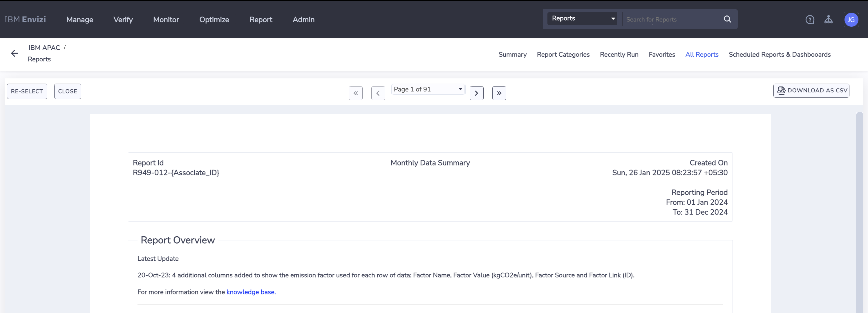The image size is (868, 313).
Task: Switch to the Report Categories tab
Action: pyautogui.click(x=563, y=55)
